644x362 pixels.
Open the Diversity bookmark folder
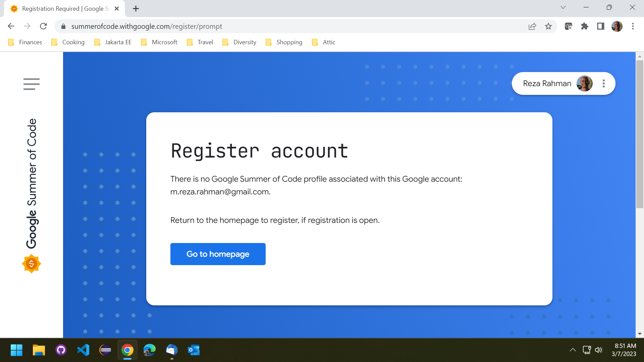[240, 42]
